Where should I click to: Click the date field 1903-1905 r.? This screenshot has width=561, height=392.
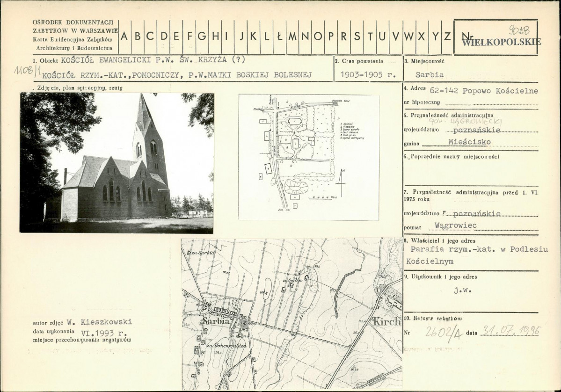(x=368, y=75)
